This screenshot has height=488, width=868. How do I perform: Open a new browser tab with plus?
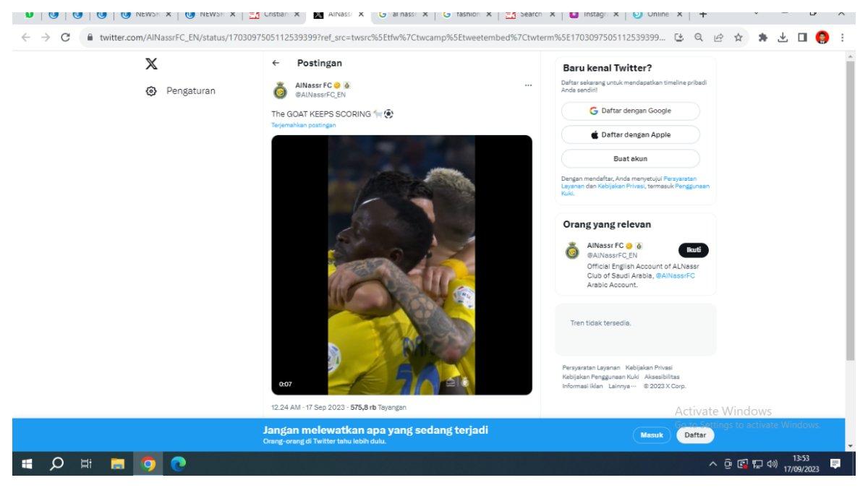702,14
